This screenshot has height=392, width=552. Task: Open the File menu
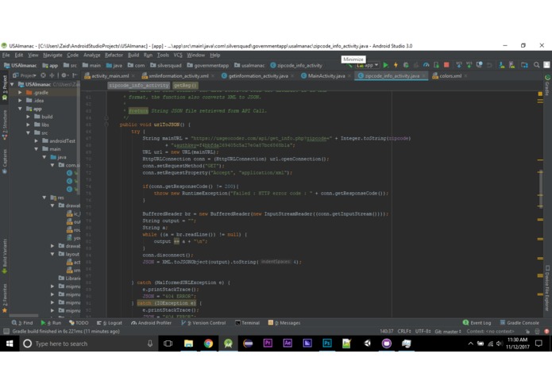pos(6,56)
